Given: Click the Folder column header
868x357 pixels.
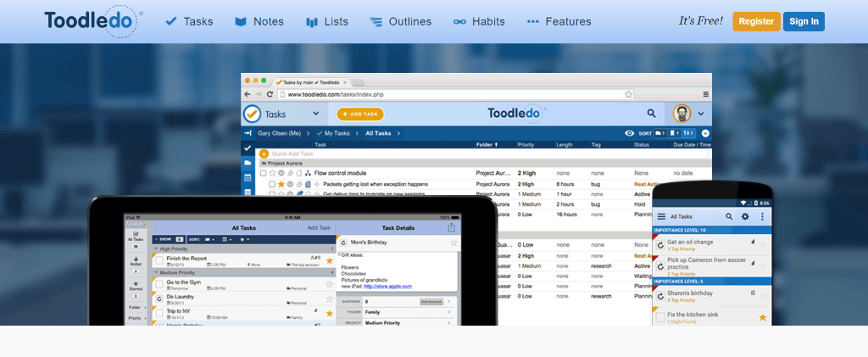Looking at the screenshot, I should 487,144.
